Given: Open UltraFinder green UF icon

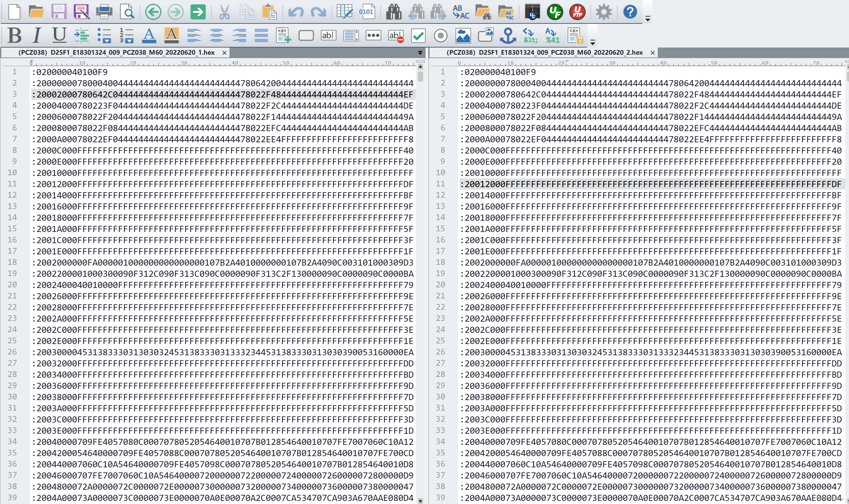Looking at the screenshot, I should (555, 12).
